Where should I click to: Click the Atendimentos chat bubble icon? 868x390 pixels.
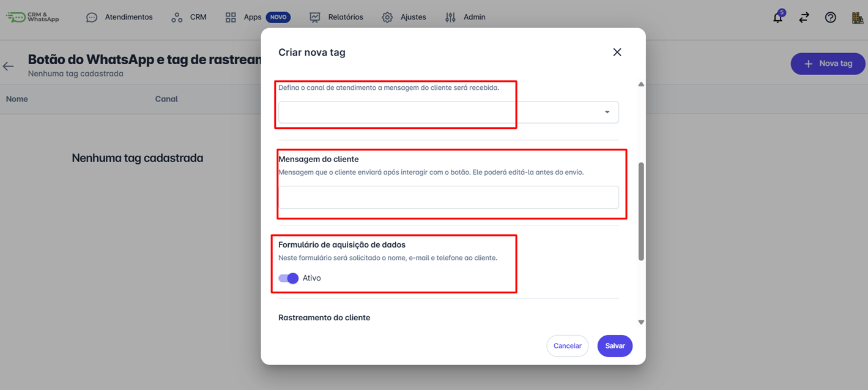[92, 18]
